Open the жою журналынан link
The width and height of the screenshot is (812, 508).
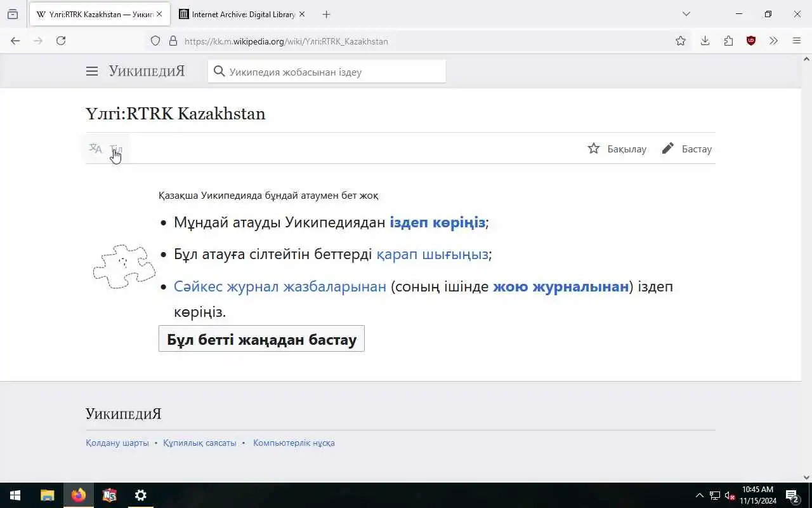[x=561, y=286]
